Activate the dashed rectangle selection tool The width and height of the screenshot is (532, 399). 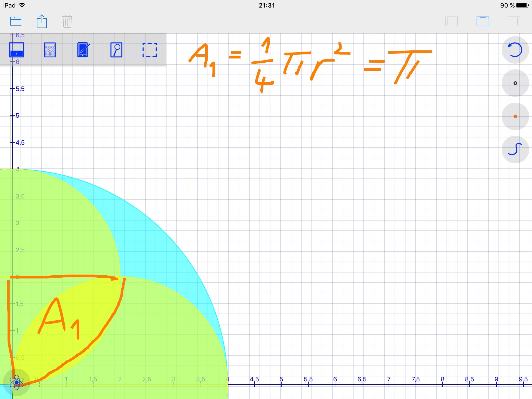[x=150, y=50]
